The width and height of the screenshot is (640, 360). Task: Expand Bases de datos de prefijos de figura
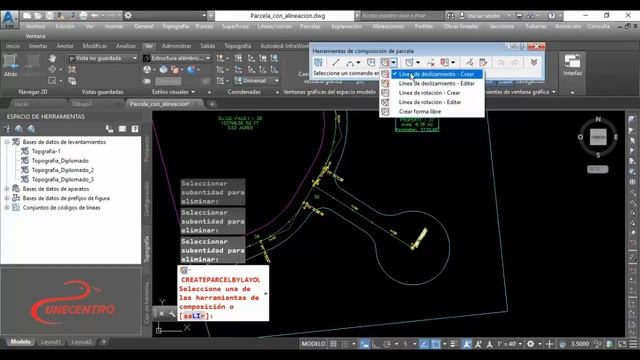point(7,198)
